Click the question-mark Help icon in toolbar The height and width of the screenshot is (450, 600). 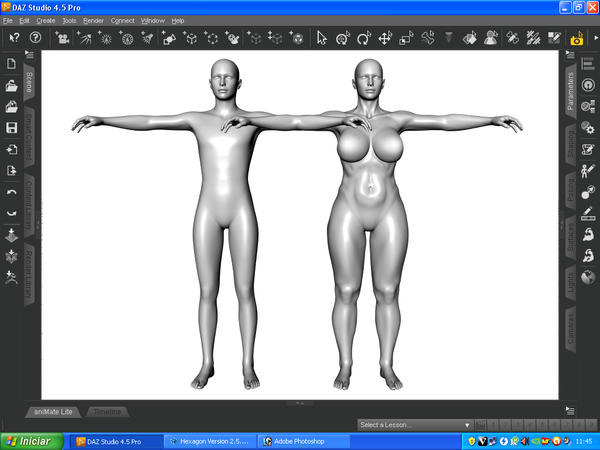pyautogui.click(x=35, y=38)
